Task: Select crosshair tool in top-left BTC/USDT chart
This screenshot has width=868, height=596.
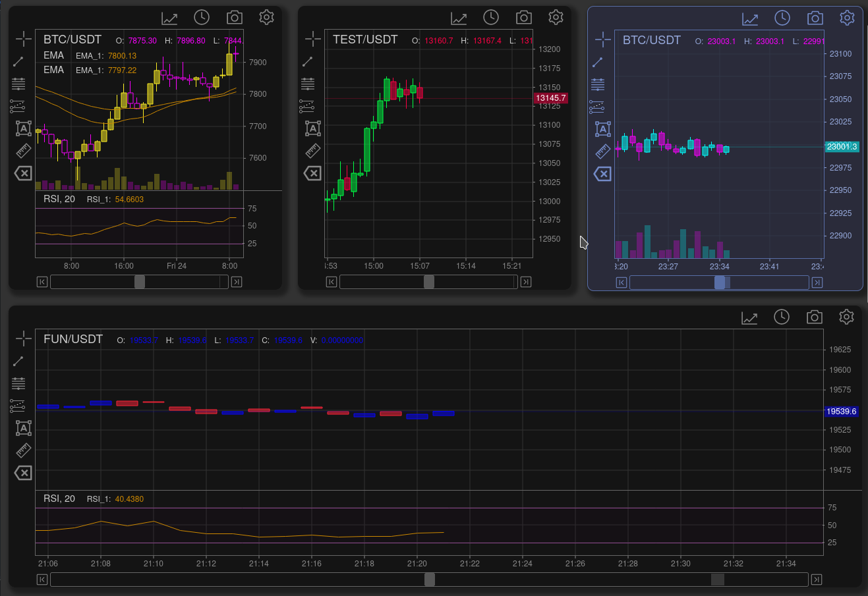Action: 23,39
